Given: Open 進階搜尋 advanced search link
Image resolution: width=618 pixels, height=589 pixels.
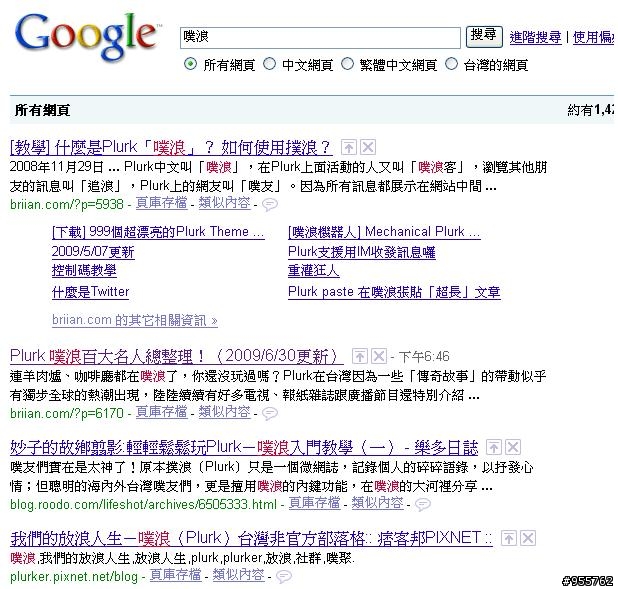Looking at the screenshot, I should tap(535, 37).
